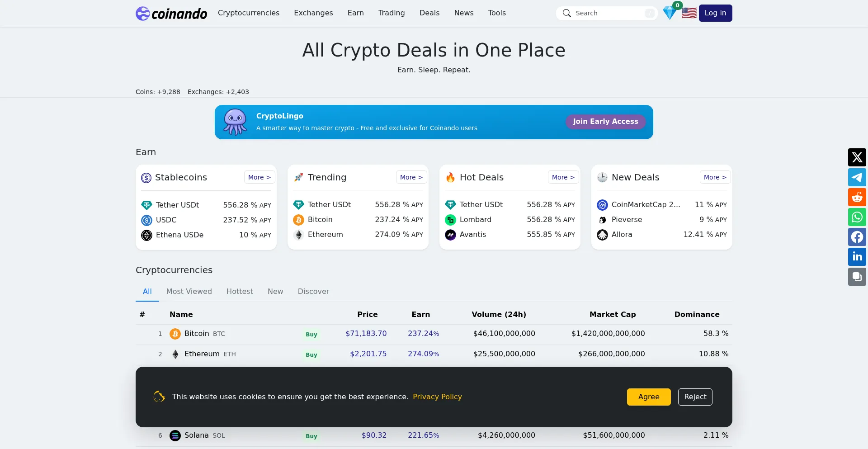Click the CryptoLingo jellyfish mascot
This screenshot has height=449, width=868.
235,122
